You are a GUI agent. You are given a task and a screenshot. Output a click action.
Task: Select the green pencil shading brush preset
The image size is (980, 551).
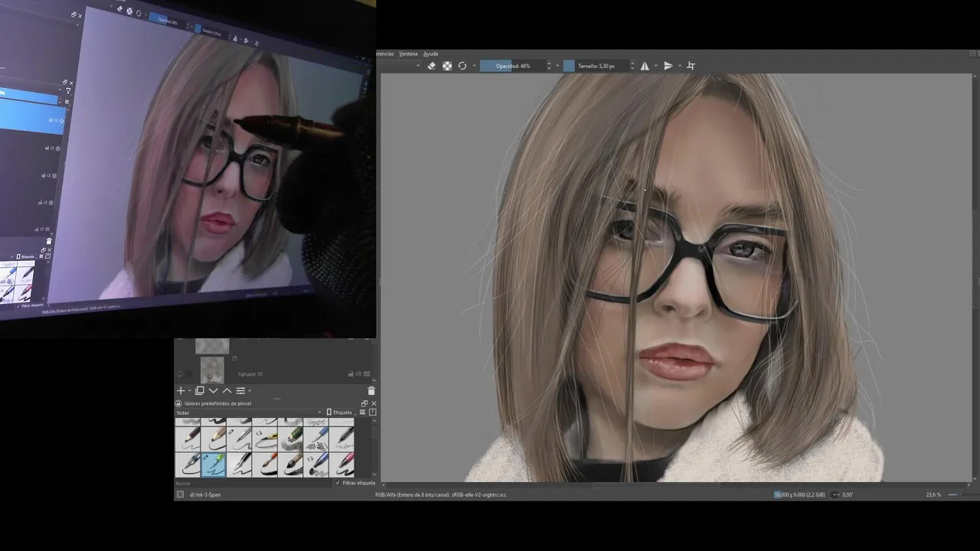(290, 439)
